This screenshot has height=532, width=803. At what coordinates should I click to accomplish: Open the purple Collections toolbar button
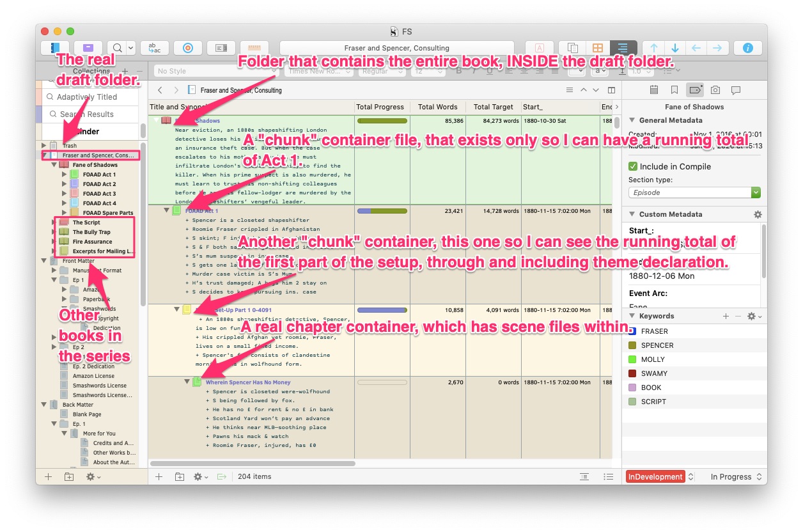pyautogui.click(x=88, y=48)
